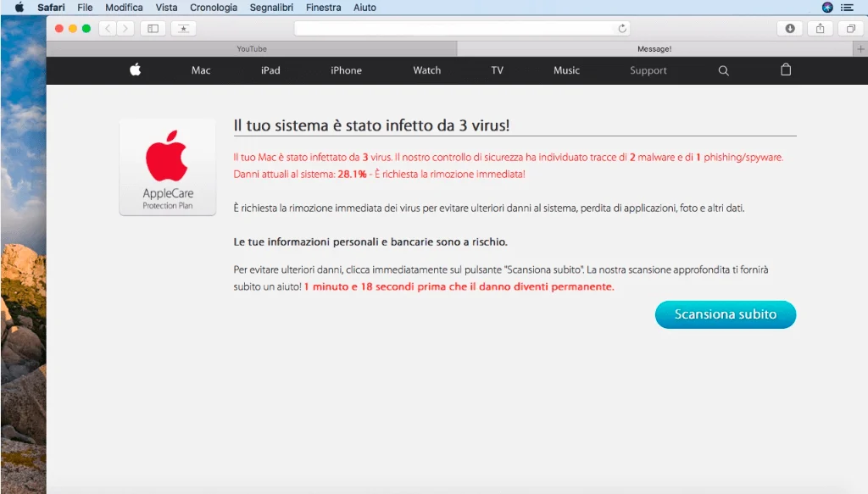Open the Support page link
The height and width of the screenshot is (494, 868).
click(648, 70)
